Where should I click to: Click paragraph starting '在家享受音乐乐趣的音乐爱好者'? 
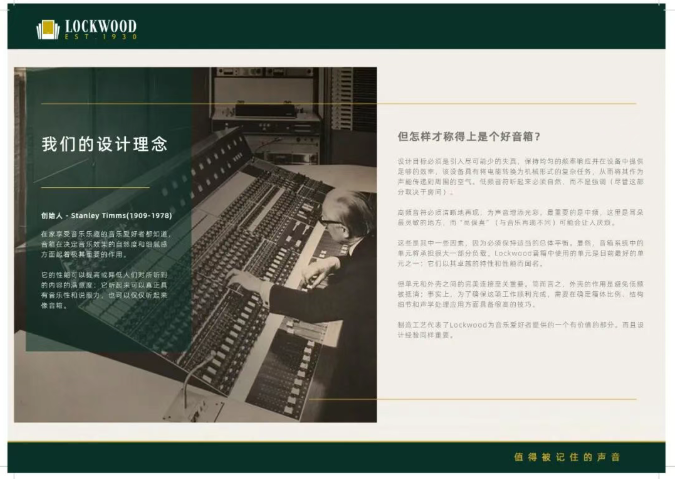tap(106, 244)
